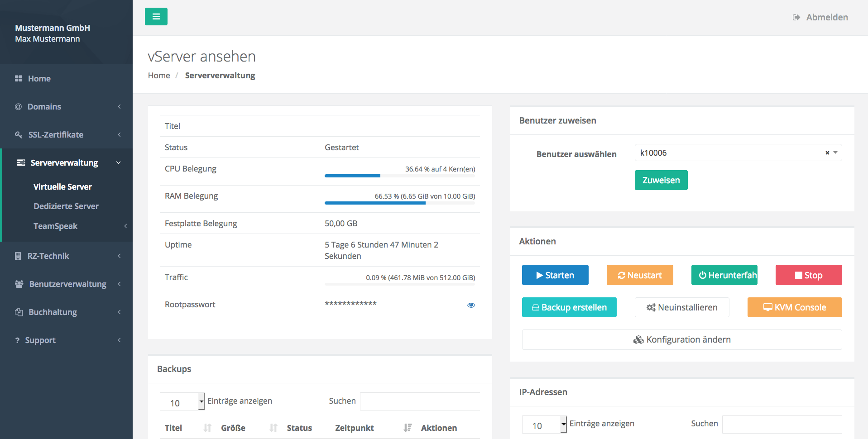The image size is (868, 439).
Task: Sort backups by Titel column arrows
Action: click(x=207, y=428)
